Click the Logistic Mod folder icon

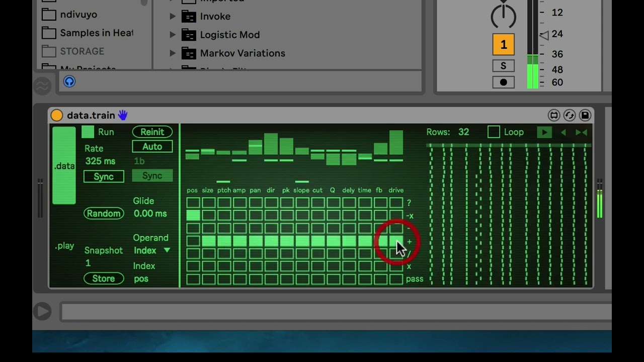tap(189, 35)
